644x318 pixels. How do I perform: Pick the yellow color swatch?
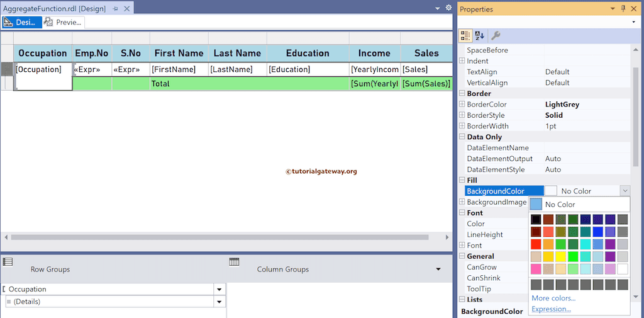(x=560, y=256)
